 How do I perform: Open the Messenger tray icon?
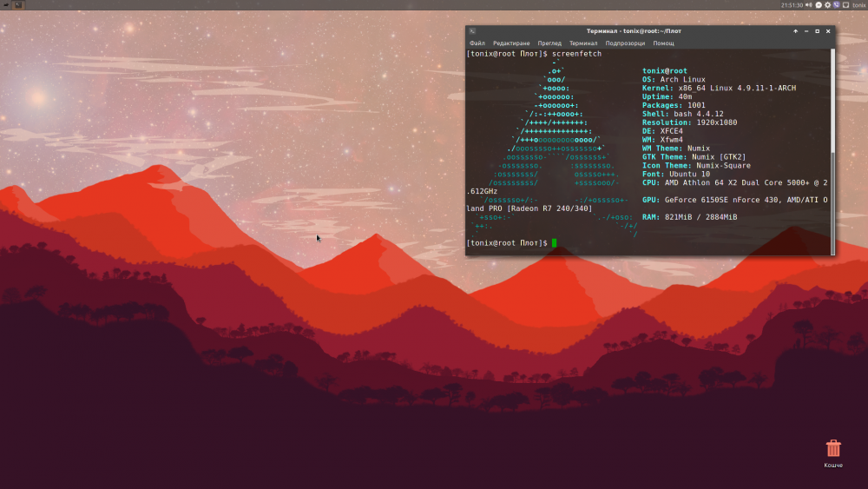click(819, 5)
